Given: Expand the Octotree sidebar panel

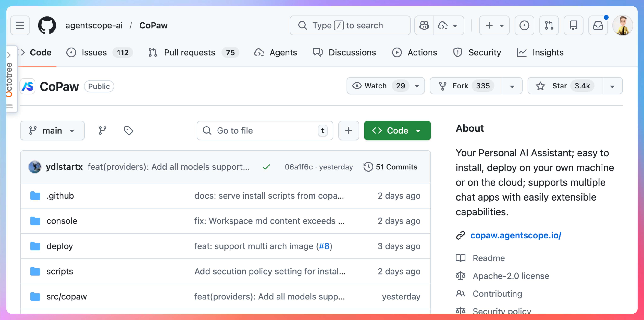Looking at the screenshot, I should [x=9, y=55].
